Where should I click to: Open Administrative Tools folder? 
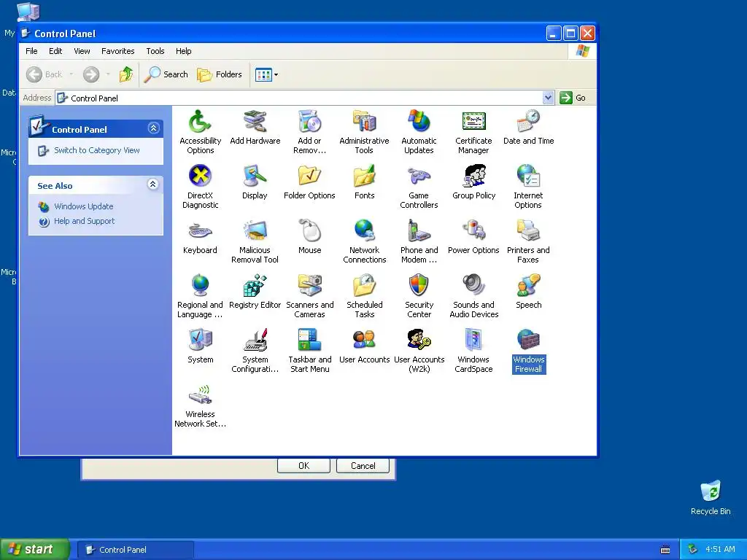click(365, 122)
